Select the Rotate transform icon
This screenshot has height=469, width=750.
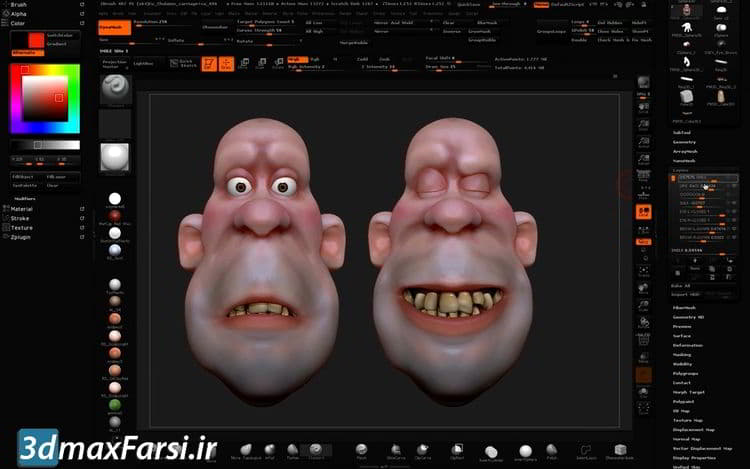(278, 64)
